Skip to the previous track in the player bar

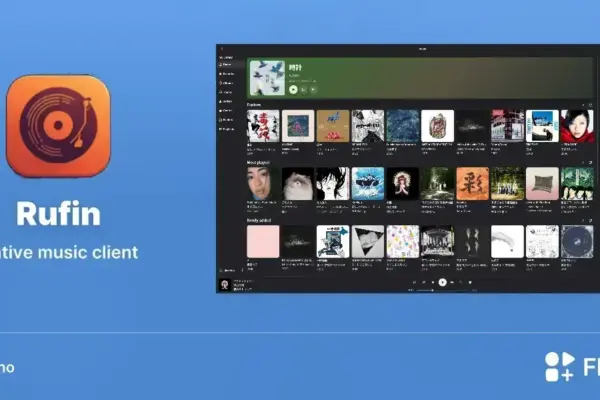433,282
